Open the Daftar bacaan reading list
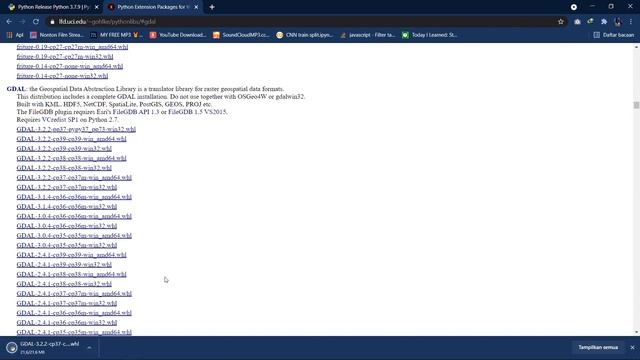Screen dimensions: 640x360 tap(614, 35)
